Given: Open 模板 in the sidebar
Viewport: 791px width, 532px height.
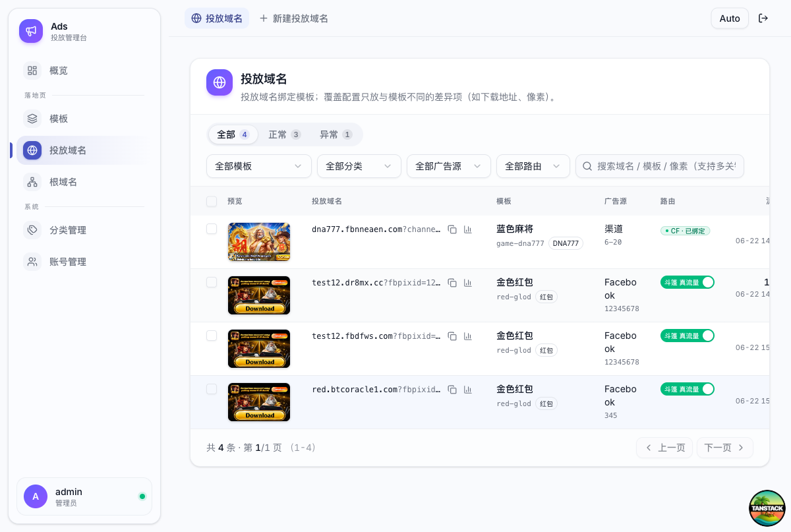Looking at the screenshot, I should coord(80,119).
